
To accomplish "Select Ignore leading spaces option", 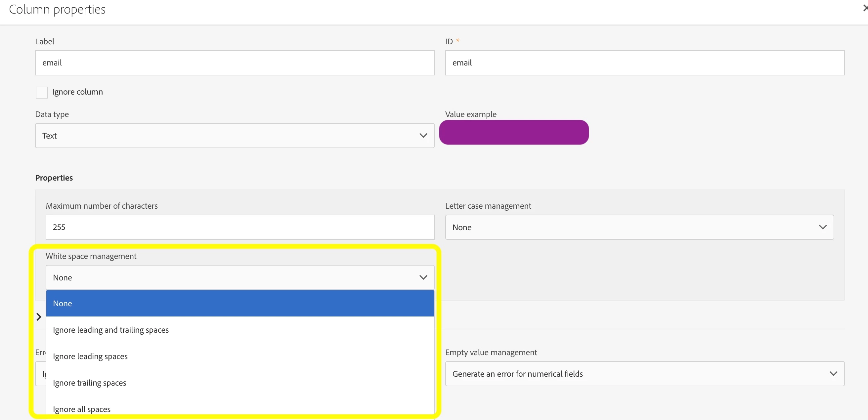I will click(x=90, y=357).
